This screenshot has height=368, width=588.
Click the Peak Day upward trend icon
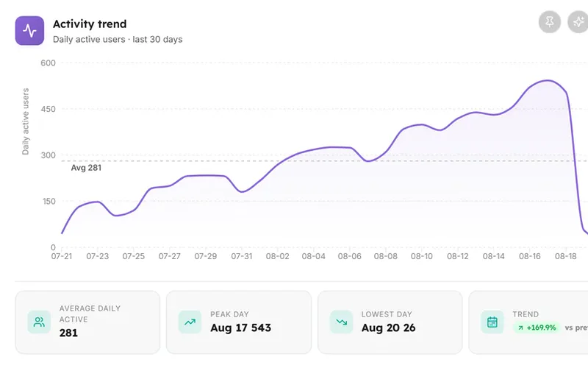point(190,322)
